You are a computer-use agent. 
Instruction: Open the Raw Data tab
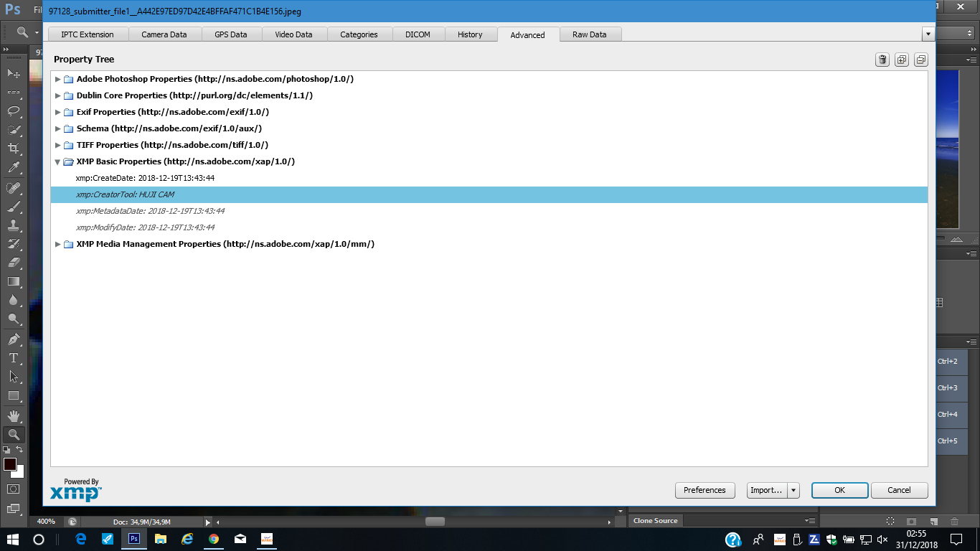pyautogui.click(x=589, y=34)
